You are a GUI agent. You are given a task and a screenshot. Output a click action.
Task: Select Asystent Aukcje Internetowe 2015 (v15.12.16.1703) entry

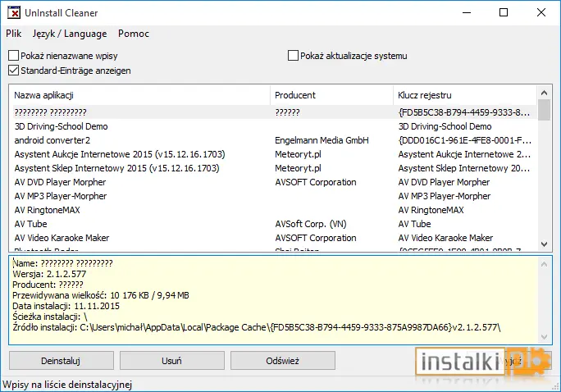[120, 154]
